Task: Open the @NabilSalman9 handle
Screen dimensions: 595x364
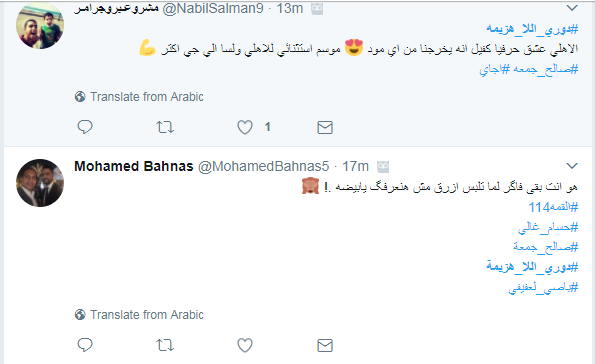Action: point(213,8)
